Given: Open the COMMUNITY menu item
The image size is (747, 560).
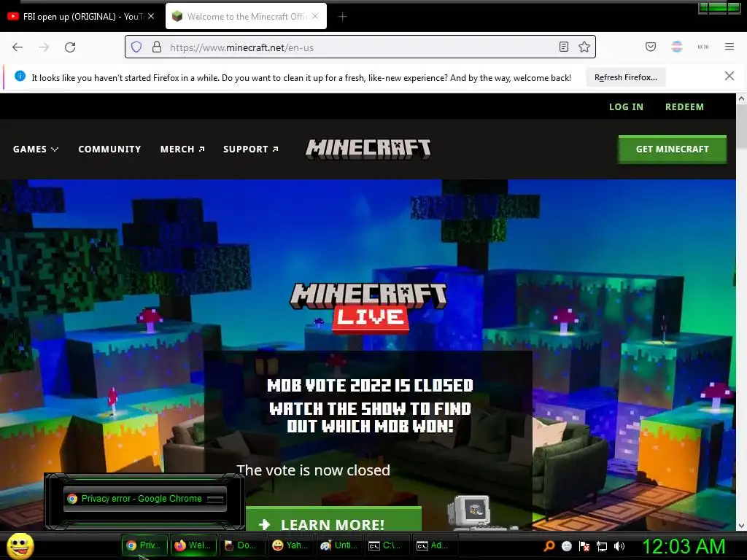Looking at the screenshot, I should [109, 149].
